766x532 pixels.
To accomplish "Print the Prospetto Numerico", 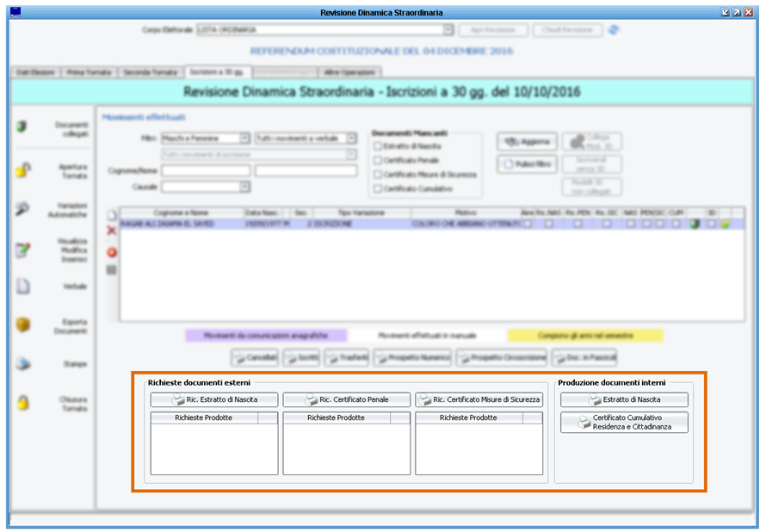I will click(x=413, y=357).
